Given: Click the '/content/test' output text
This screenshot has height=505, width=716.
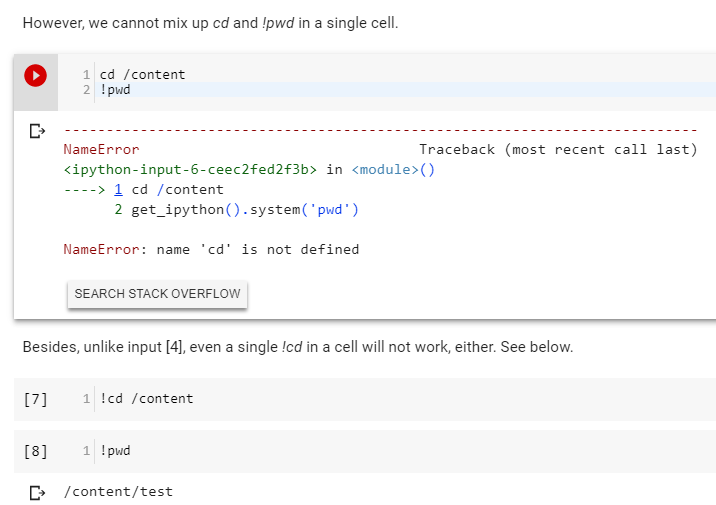Looking at the screenshot, I should coord(118,491).
